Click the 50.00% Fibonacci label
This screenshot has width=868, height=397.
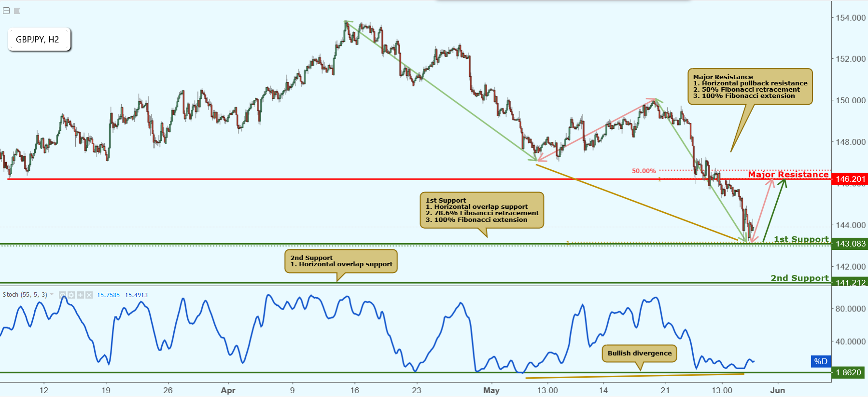pos(644,171)
